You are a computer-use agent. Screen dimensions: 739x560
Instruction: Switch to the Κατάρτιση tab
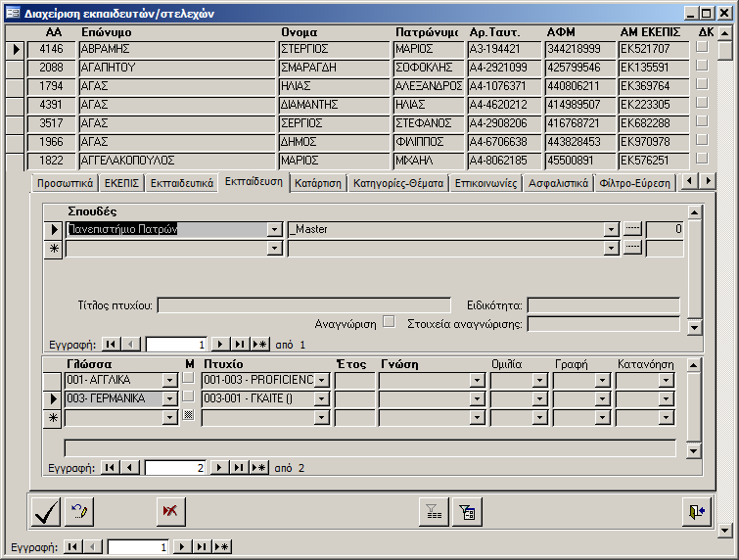(x=318, y=183)
